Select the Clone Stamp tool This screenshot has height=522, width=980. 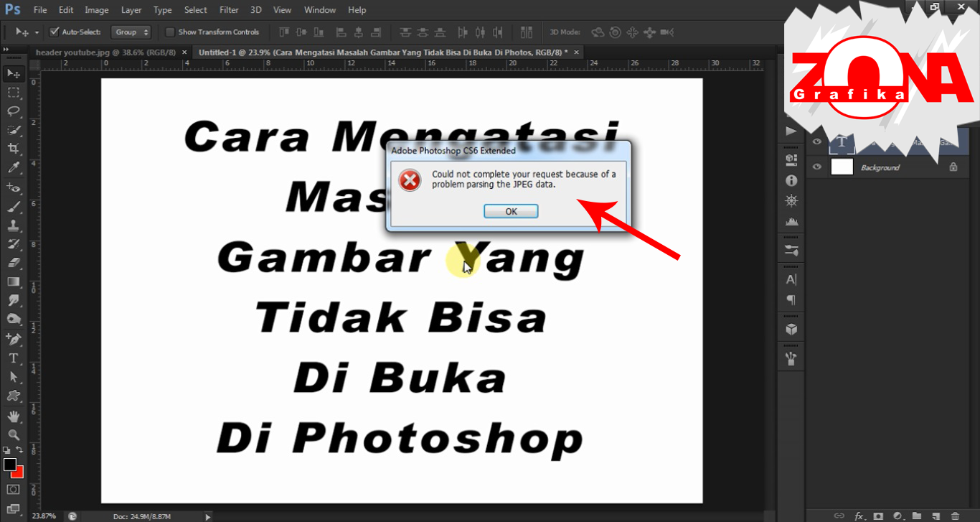click(x=14, y=225)
